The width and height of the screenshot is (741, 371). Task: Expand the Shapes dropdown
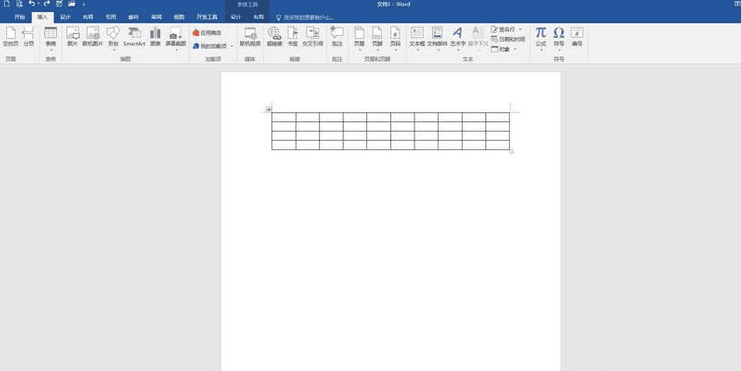pyautogui.click(x=113, y=38)
